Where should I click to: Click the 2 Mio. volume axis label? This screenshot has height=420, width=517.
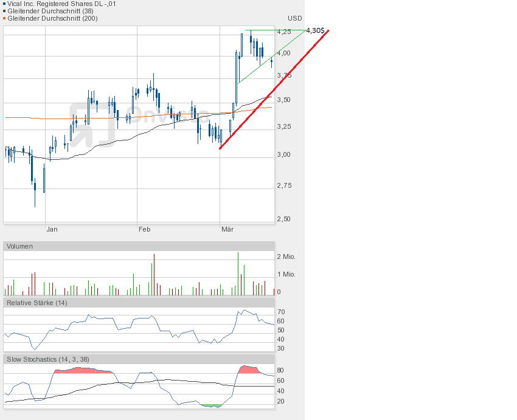tap(286, 256)
